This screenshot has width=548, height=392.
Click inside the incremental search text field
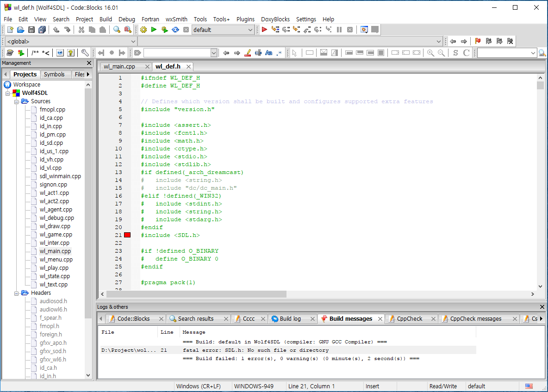177,53
